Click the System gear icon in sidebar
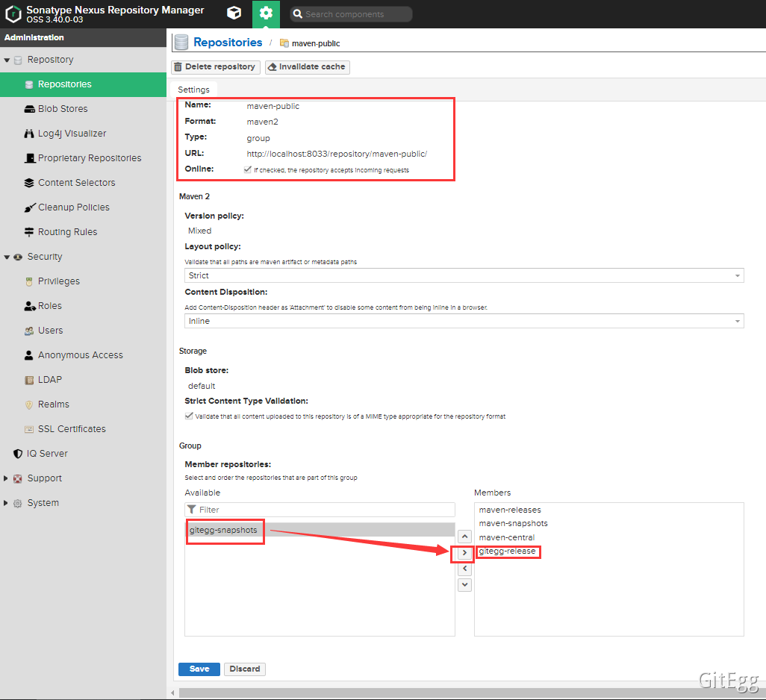 [18, 503]
